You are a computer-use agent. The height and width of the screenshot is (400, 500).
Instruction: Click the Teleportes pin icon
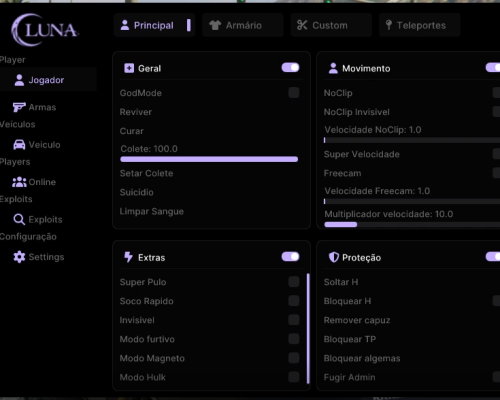click(x=388, y=25)
